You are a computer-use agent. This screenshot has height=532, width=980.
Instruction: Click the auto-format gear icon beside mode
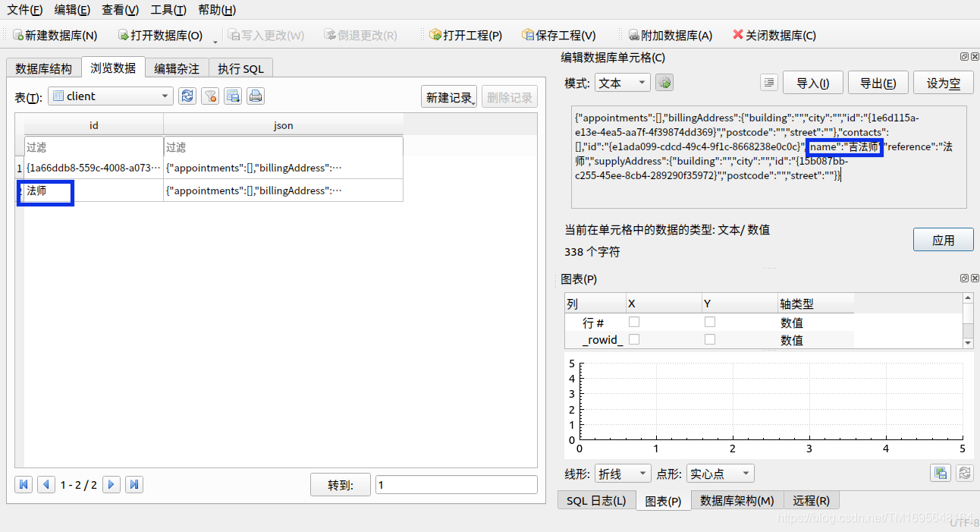point(664,83)
